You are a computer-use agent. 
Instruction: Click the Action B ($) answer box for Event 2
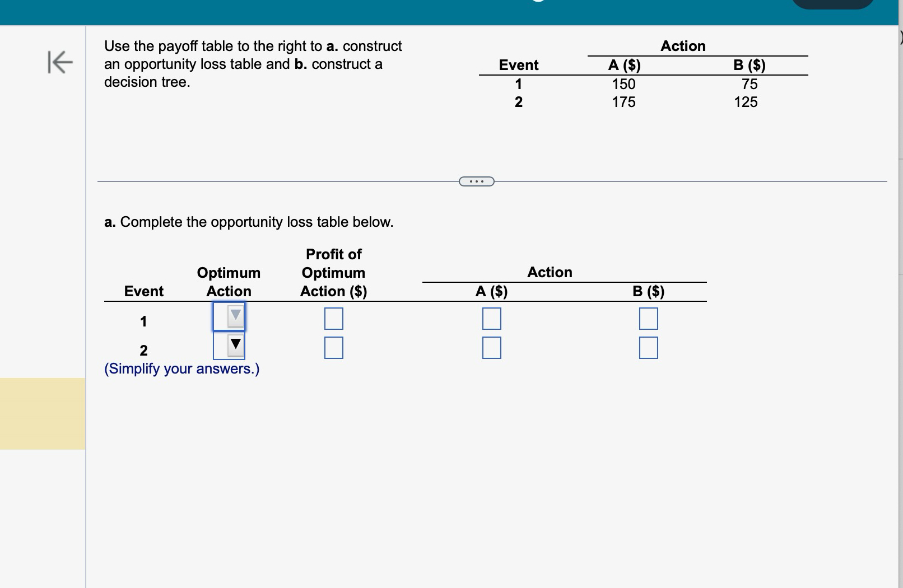click(648, 347)
